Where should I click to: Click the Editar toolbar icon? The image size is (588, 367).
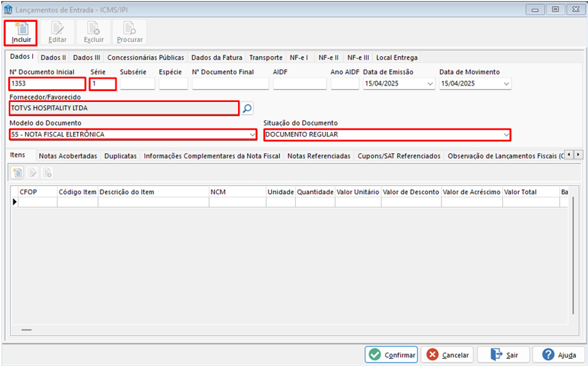point(57,33)
